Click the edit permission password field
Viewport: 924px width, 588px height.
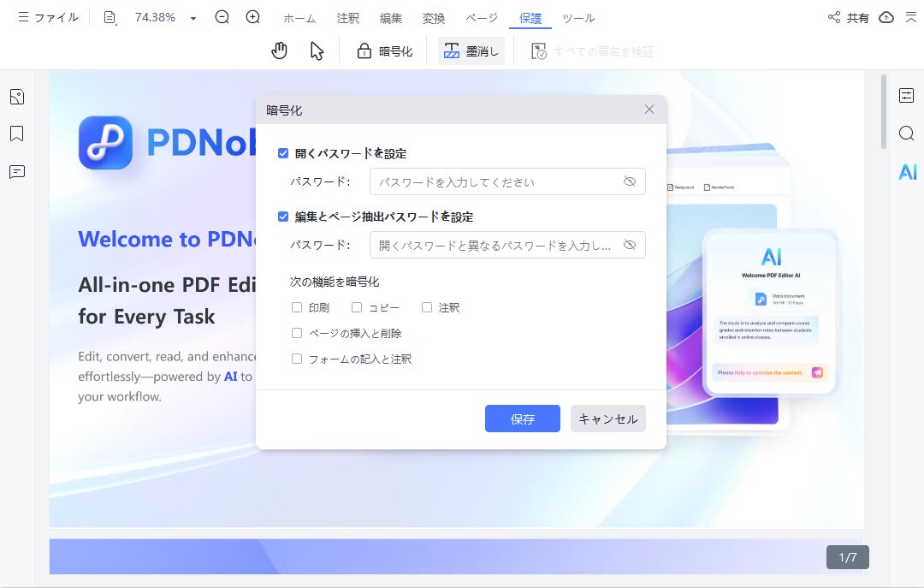507,245
